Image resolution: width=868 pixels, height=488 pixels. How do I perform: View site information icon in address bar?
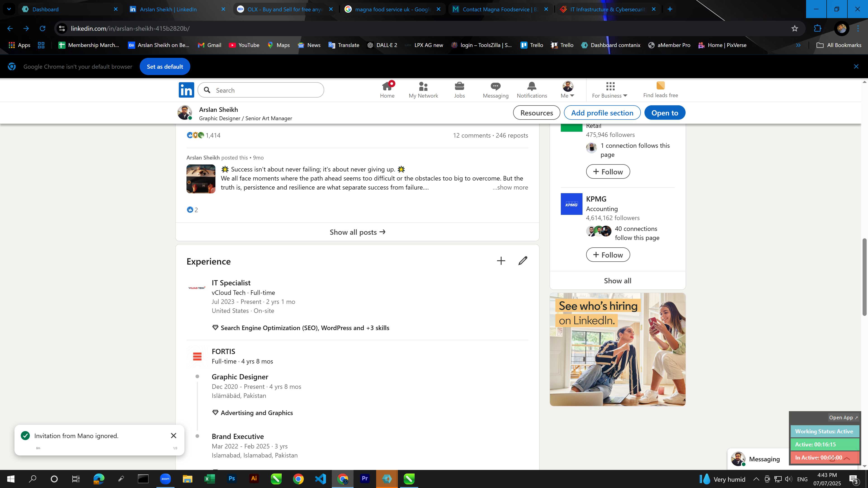[62, 29]
